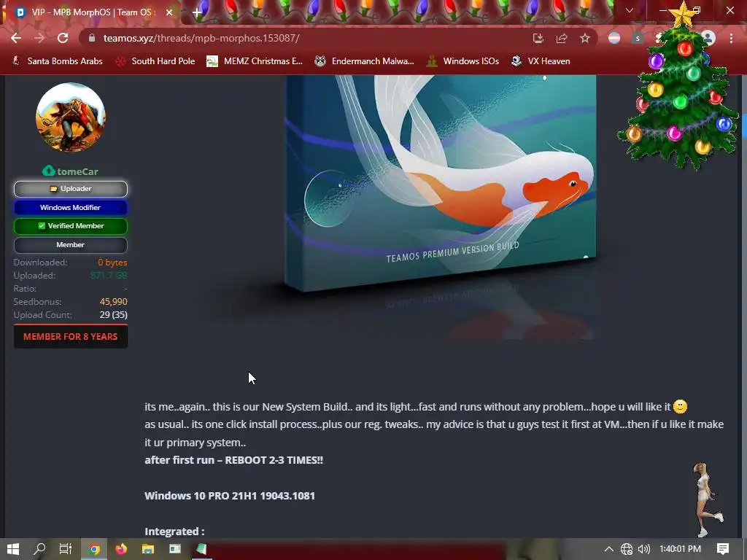The width and height of the screenshot is (747, 560).
Task: Click the window app icon beside File Explorer
Action: [175, 549]
